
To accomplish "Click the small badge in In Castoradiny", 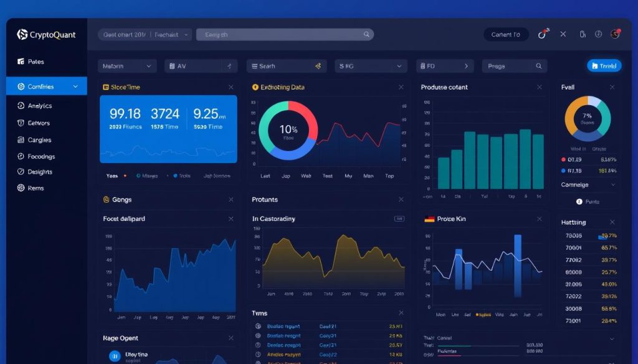I will 399,218.
